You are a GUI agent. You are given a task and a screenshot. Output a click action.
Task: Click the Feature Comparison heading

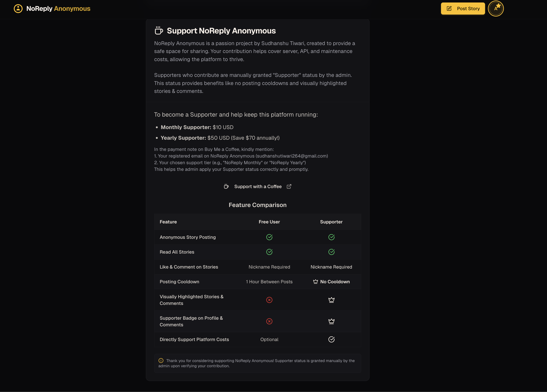click(257, 205)
